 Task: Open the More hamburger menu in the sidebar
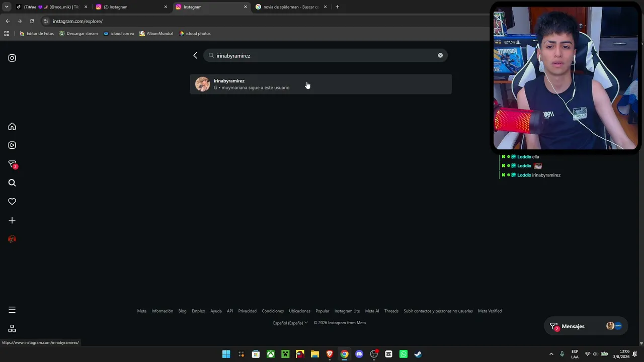(12, 310)
